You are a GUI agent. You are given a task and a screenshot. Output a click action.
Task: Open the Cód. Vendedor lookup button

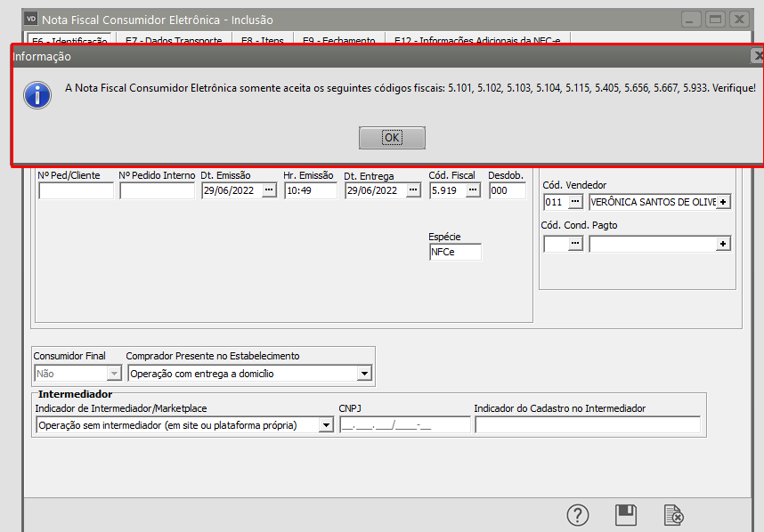575,202
